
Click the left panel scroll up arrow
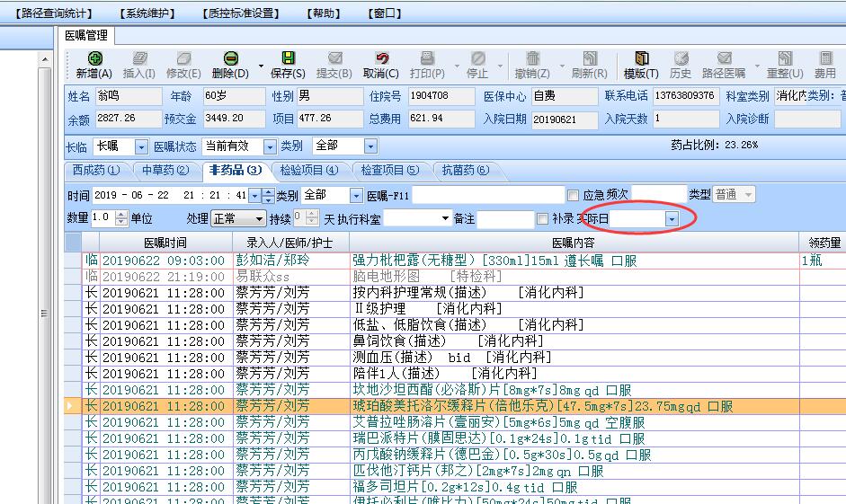pos(45,58)
